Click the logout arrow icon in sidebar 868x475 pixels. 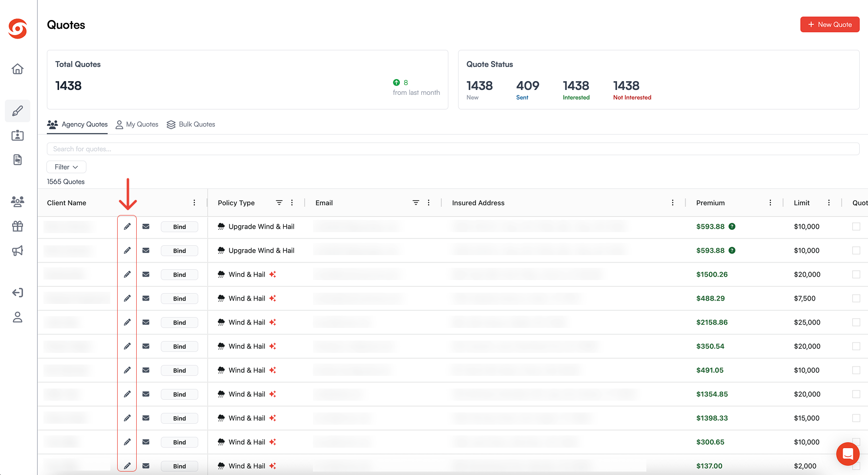[18, 293]
